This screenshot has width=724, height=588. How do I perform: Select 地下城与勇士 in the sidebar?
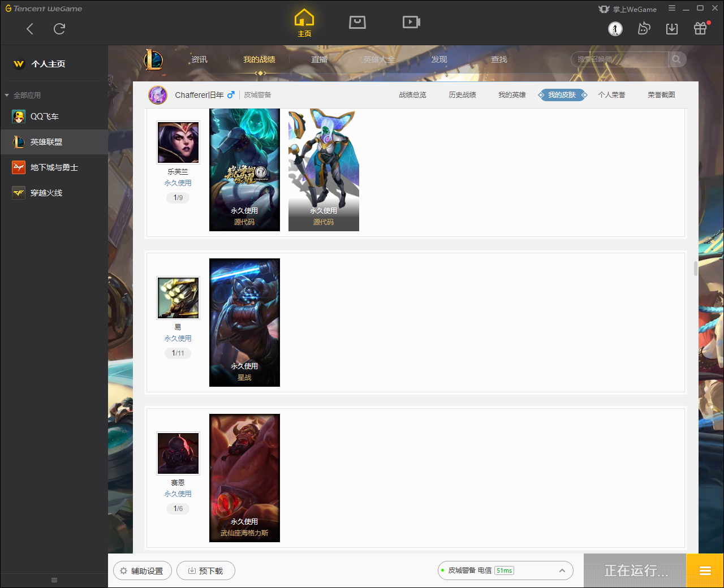click(54, 167)
